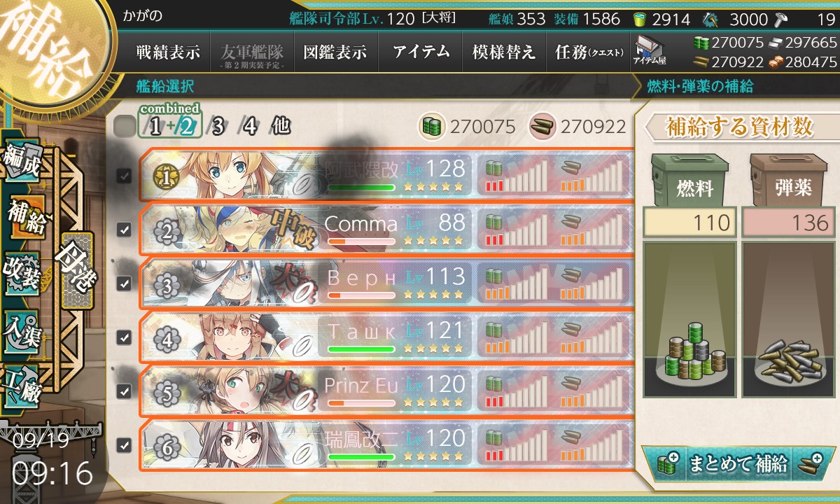Uncheck the Comma ship checkbox
The width and height of the screenshot is (840, 504).
[x=124, y=230]
